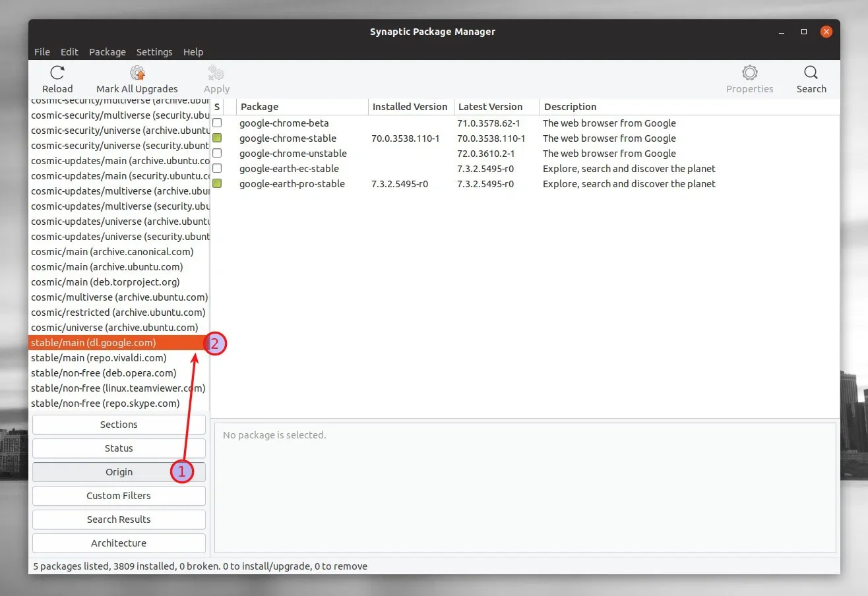Click the 'No package is selected' pane
The image size is (868, 596).
point(525,487)
